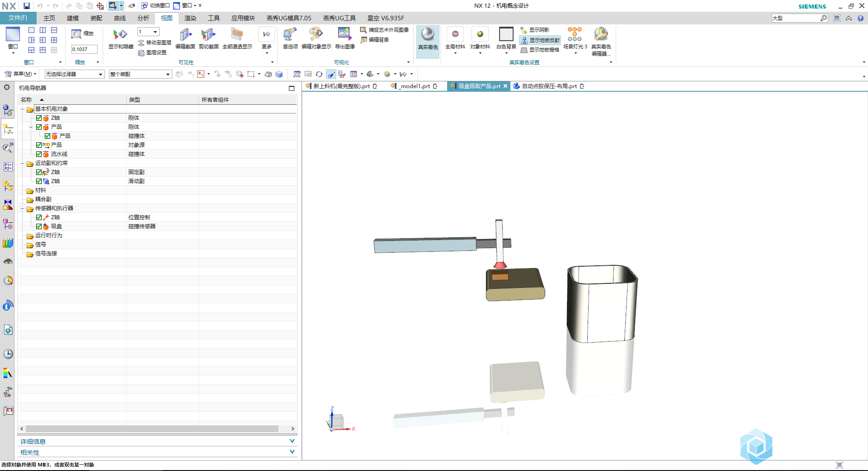
Task: Uncheck the Z轴 position control checkbox
Action: coord(39,217)
